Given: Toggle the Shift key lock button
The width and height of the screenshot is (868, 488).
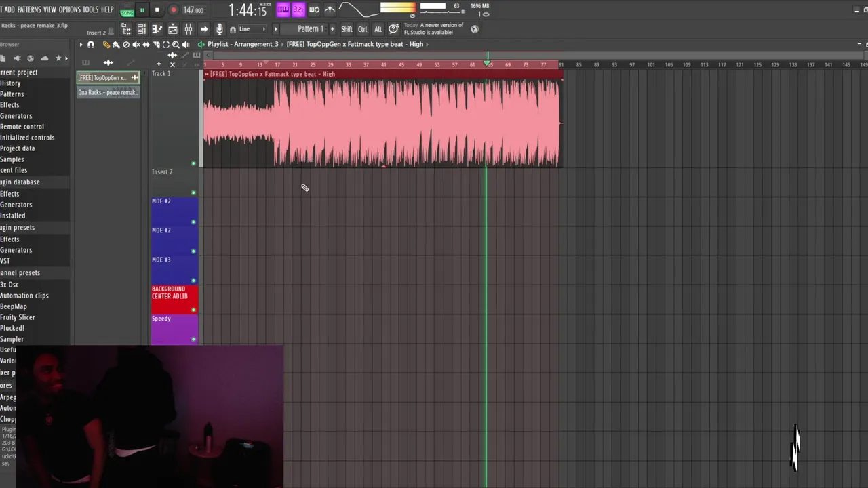Looking at the screenshot, I should click(x=347, y=29).
